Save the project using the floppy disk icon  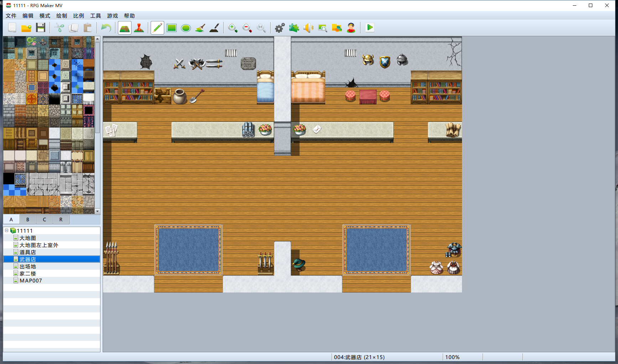[41, 28]
